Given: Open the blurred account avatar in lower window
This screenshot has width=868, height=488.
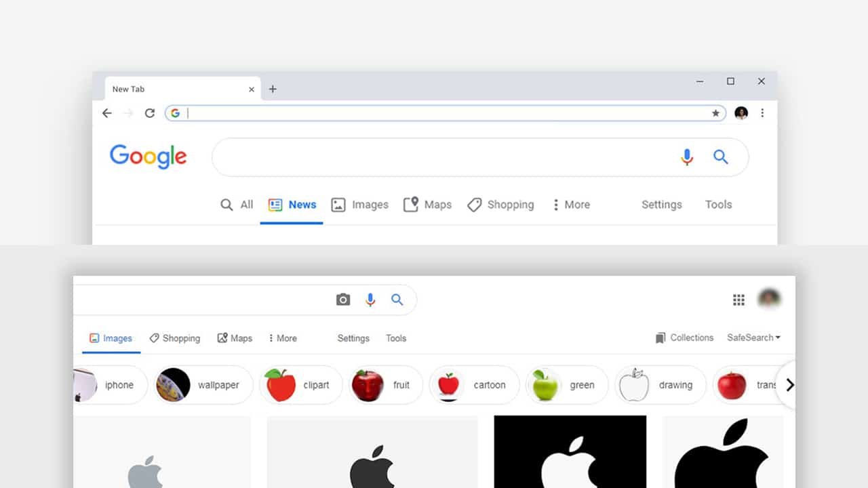Looking at the screenshot, I should point(770,299).
